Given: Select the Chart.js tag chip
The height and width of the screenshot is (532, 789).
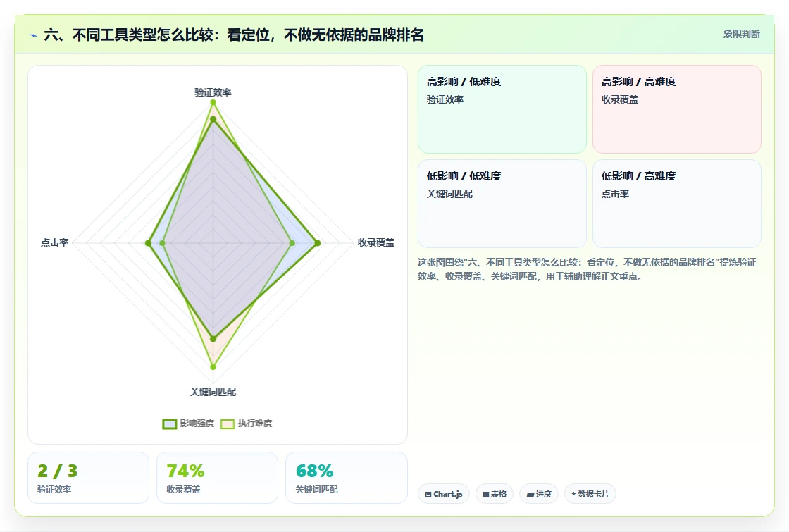Looking at the screenshot, I should pyautogui.click(x=444, y=494).
